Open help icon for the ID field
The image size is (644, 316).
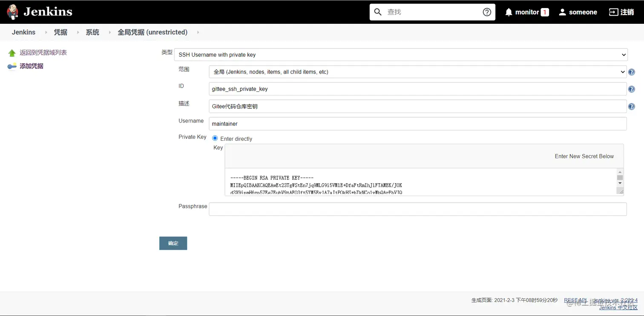pyautogui.click(x=632, y=89)
